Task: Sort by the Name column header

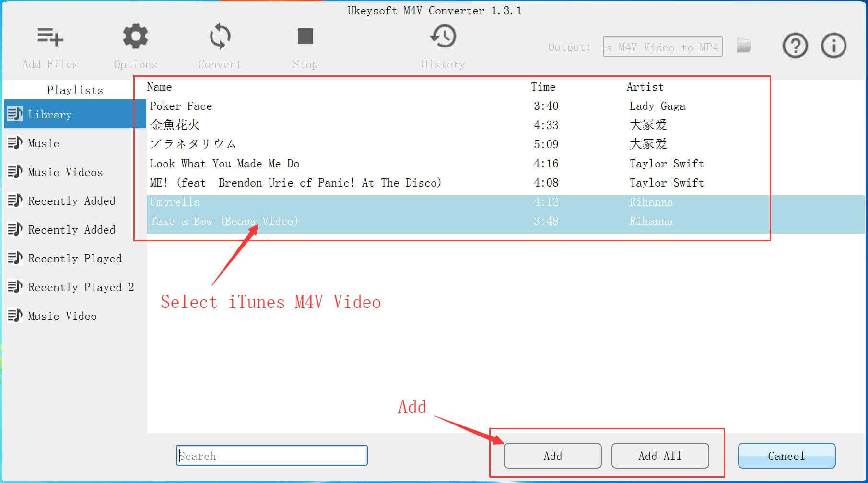Action: coord(159,87)
